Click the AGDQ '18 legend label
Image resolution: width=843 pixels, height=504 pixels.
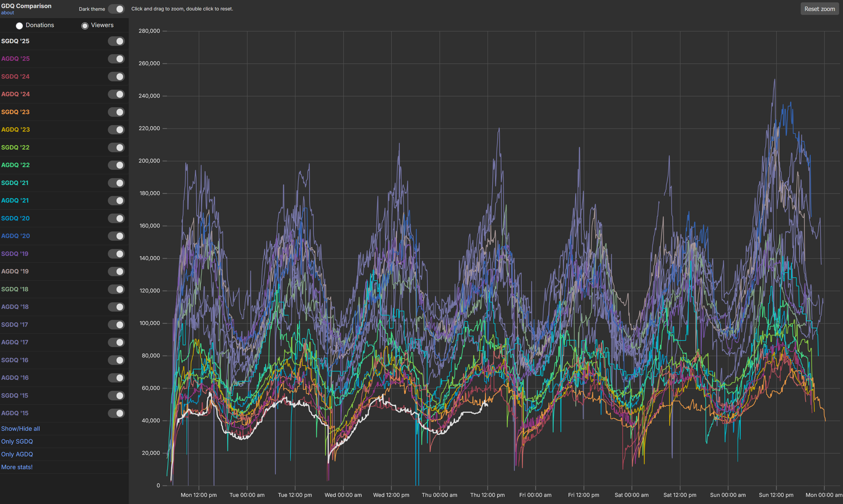click(15, 307)
